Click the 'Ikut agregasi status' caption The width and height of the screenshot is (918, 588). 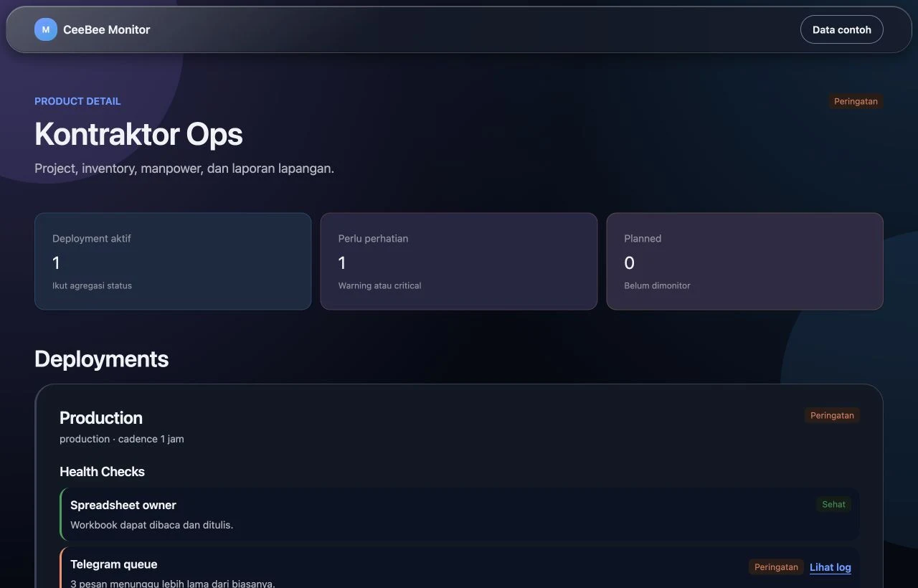coord(92,285)
